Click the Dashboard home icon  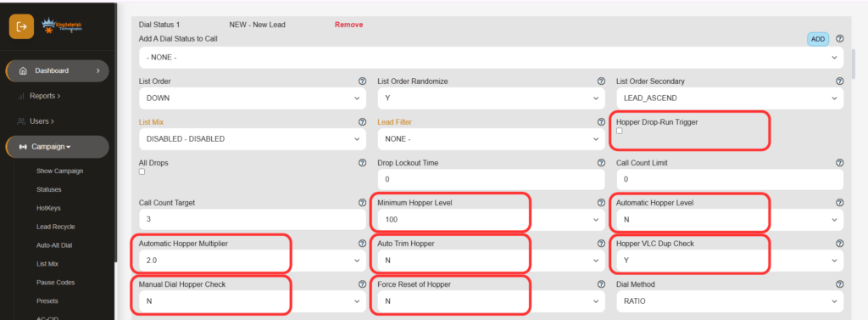tap(23, 71)
